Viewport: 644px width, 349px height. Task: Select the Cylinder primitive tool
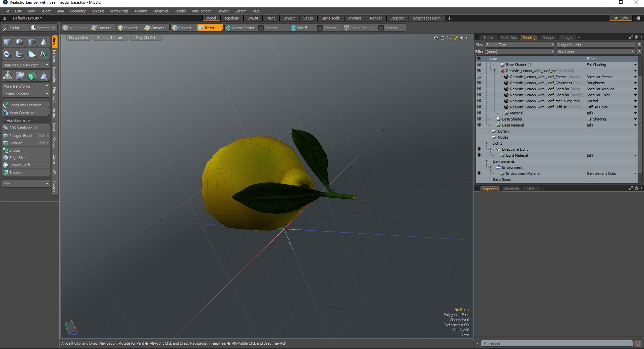[x=32, y=42]
